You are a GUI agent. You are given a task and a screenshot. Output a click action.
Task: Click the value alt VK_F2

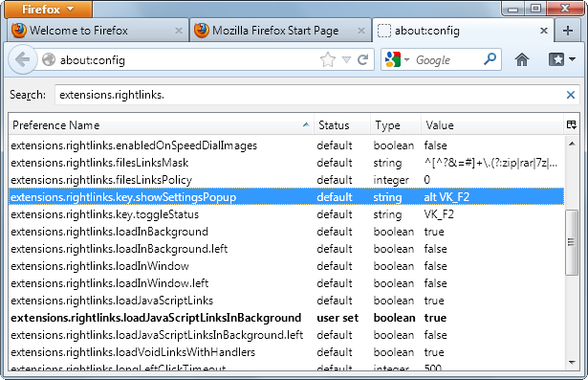coord(446,197)
